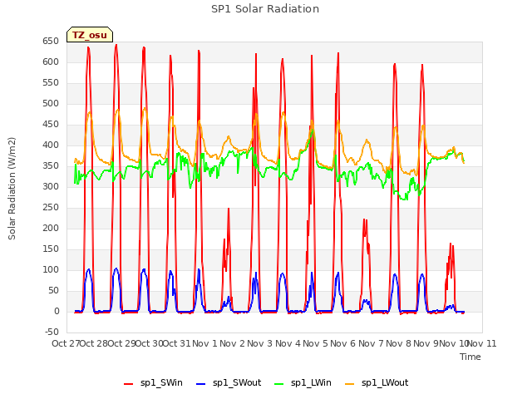
Task: Select the sp1_SWin legend label
Action: coord(161,382)
